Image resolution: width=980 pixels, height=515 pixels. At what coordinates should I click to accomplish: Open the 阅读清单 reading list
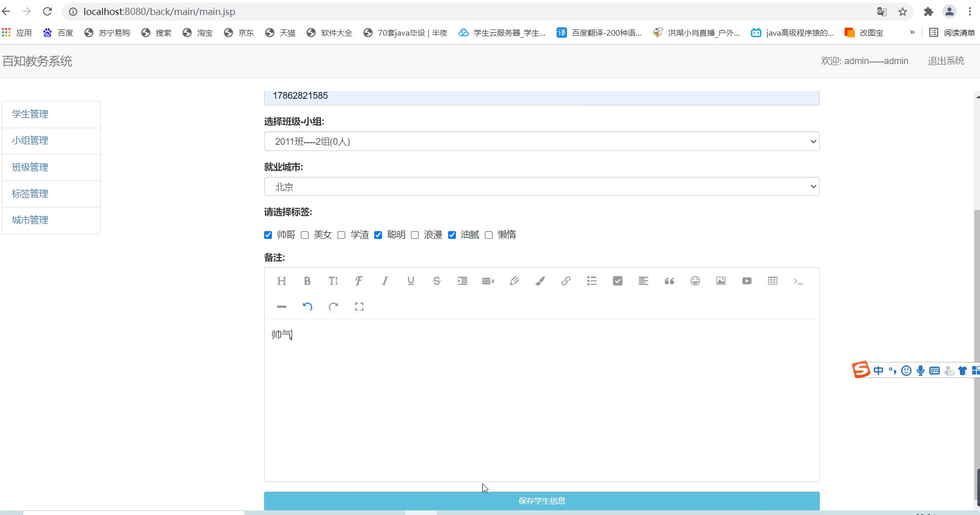(x=952, y=33)
